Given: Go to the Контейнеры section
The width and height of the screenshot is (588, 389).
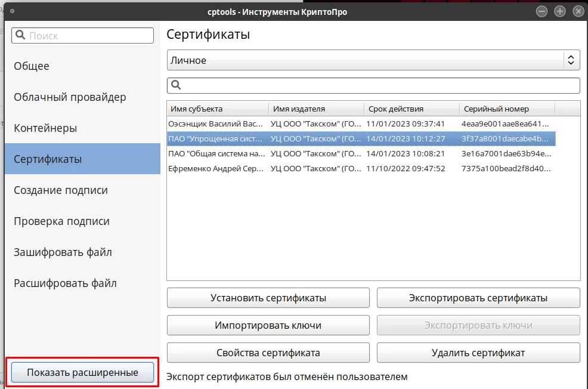Looking at the screenshot, I should (x=82, y=128).
